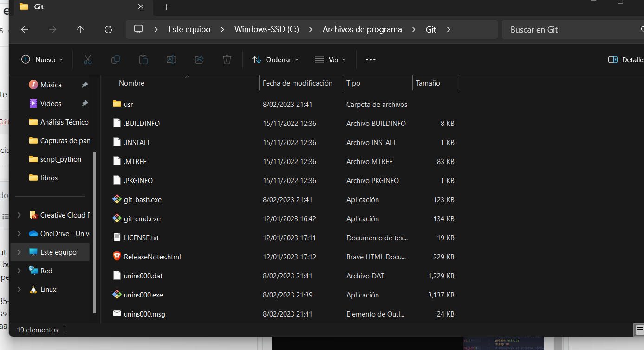Click the Git breadcrumb segment
644x350 pixels.
pos(431,29)
